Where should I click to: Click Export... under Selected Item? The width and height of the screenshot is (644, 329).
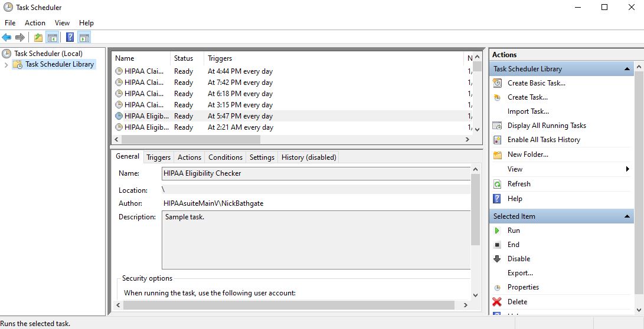pos(521,273)
